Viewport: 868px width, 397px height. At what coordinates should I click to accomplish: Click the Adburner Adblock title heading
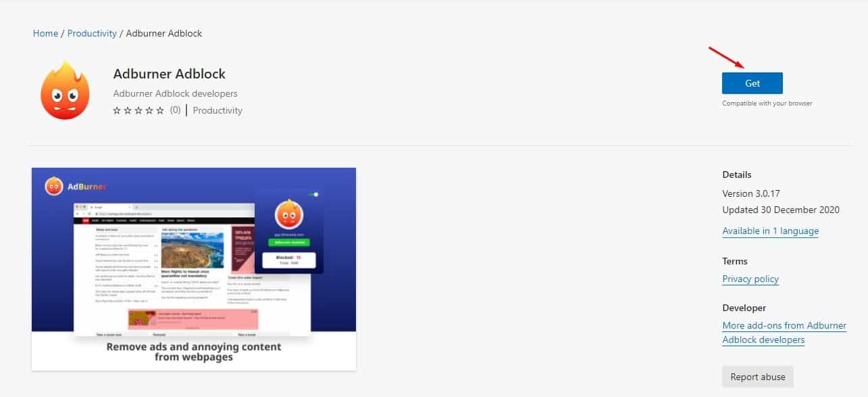(170, 74)
